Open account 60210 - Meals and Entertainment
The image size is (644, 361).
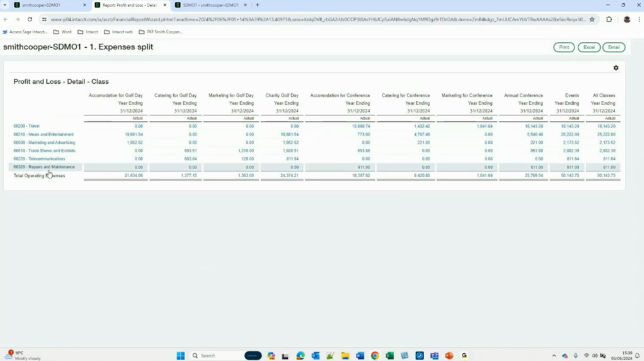[x=44, y=135]
